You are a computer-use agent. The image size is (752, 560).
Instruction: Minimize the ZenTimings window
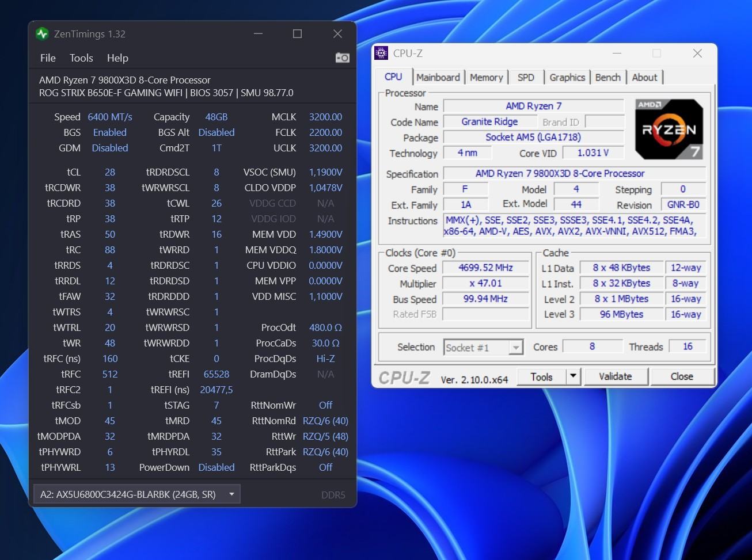(258, 34)
